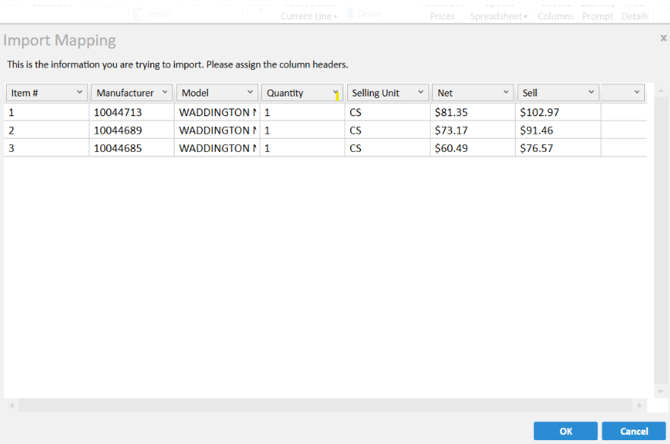Screen dimensions: 670x444
Task: Open the unassigned blank column header dropdown
Action: pyautogui.click(x=623, y=93)
